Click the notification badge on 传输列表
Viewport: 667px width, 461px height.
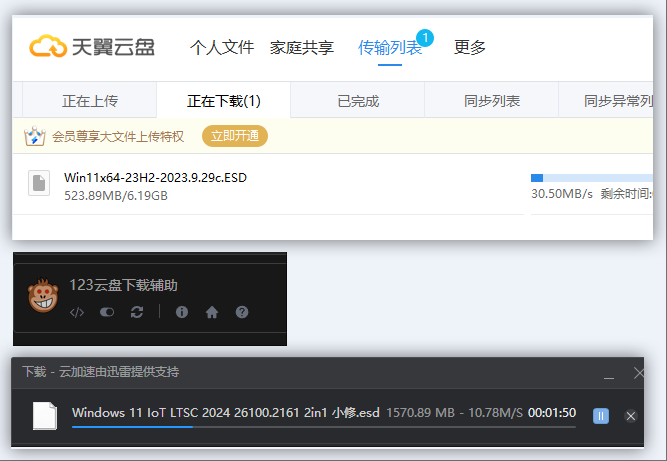[x=425, y=38]
